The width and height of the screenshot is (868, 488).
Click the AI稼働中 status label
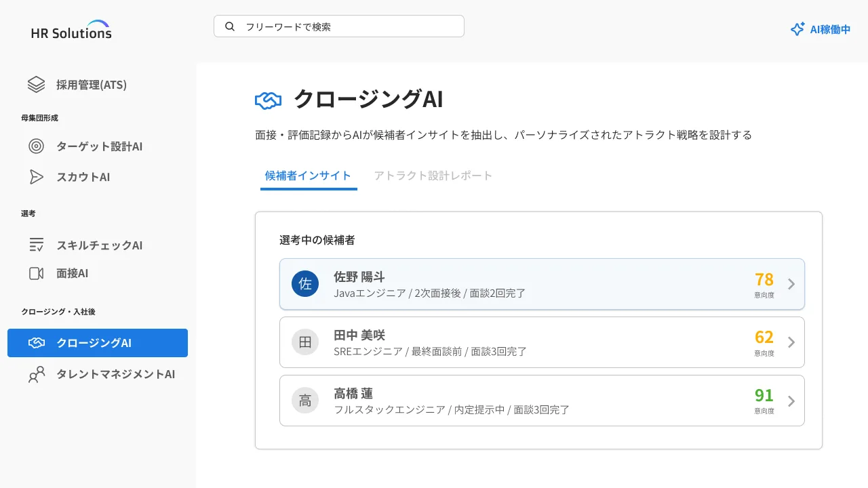point(830,30)
